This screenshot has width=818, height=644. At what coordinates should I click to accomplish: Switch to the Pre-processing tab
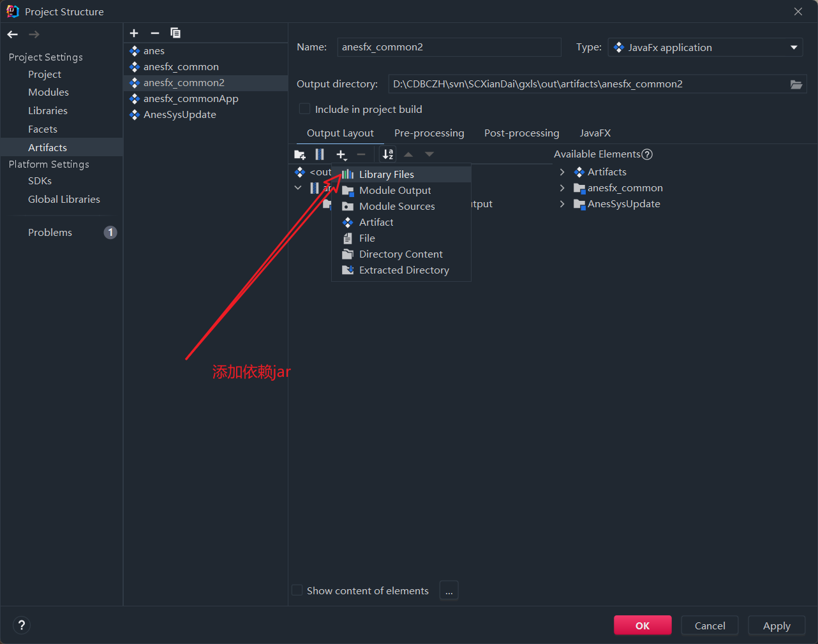tap(429, 133)
